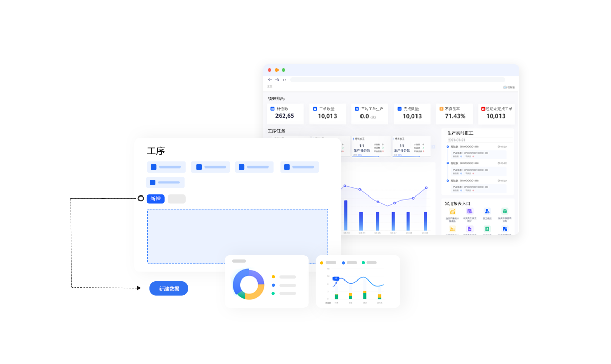This screenshot has height=364, width=611.
Task: Click the 新建数据 button
Action: point(169,288)
